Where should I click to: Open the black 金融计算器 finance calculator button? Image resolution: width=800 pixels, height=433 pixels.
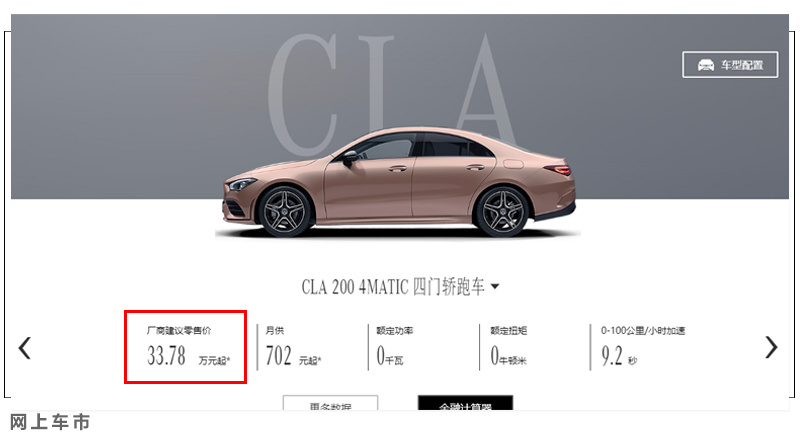tap(465, 402)
